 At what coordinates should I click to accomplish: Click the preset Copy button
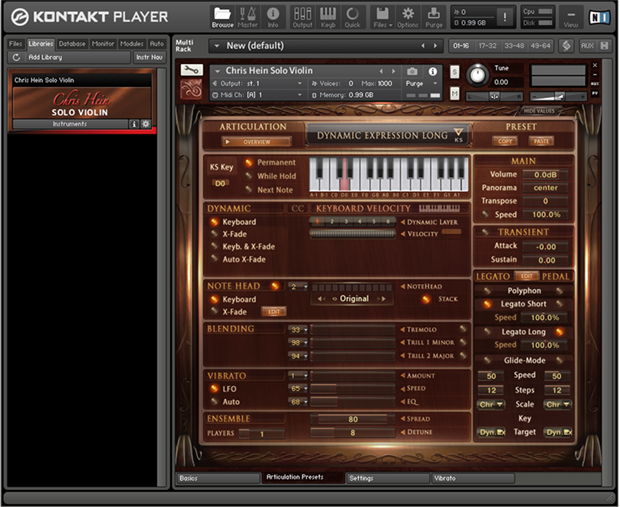point(507,141)
